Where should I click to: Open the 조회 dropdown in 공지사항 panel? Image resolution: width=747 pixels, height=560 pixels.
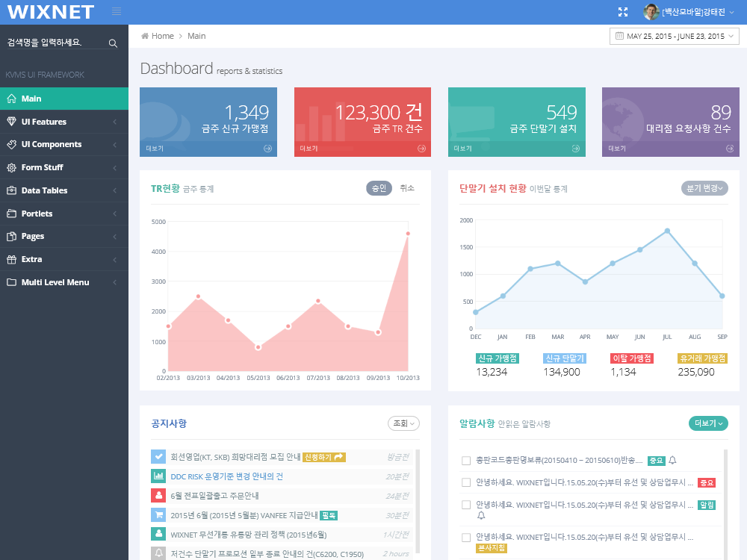[x=403, y=423]
